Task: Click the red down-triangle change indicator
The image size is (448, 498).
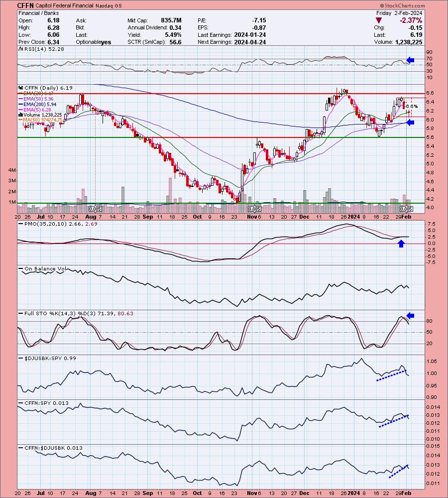Action: (378, 20)
